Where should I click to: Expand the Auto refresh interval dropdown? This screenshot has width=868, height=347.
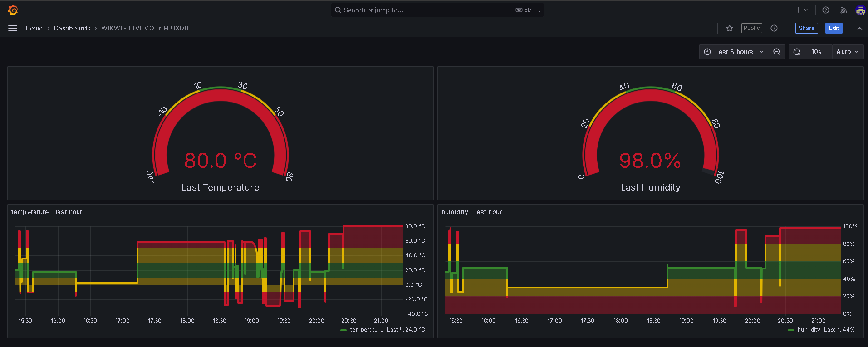coord(847,52)
